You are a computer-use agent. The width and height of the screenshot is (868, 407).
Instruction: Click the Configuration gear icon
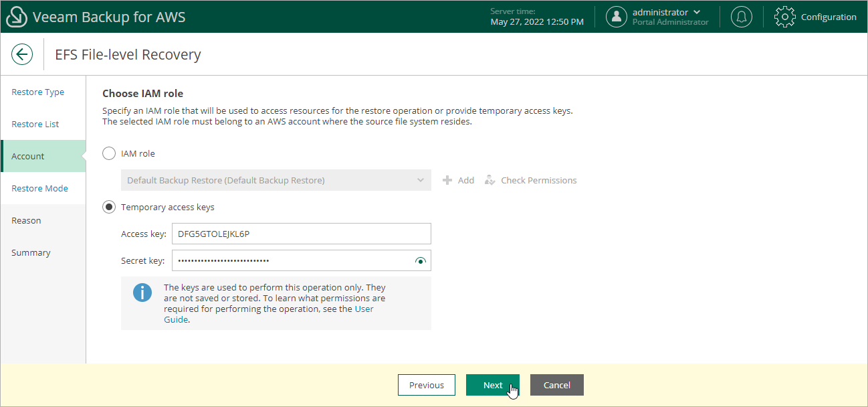785,17
